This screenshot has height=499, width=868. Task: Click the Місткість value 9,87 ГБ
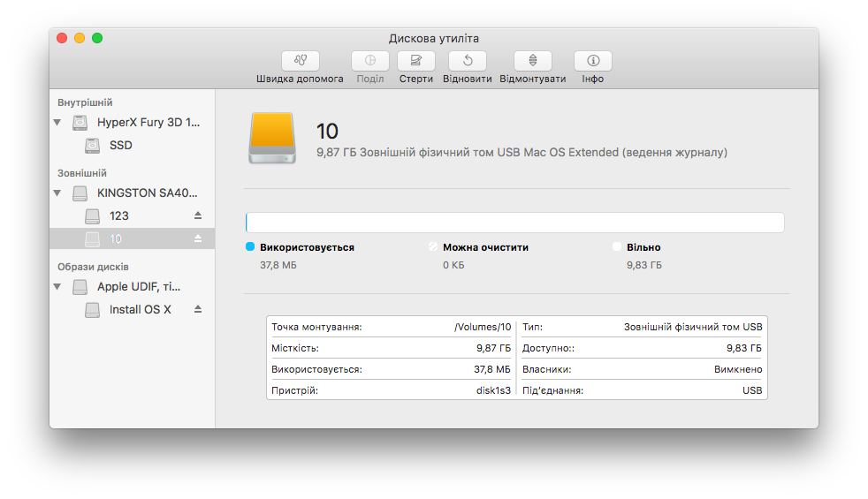494,348
